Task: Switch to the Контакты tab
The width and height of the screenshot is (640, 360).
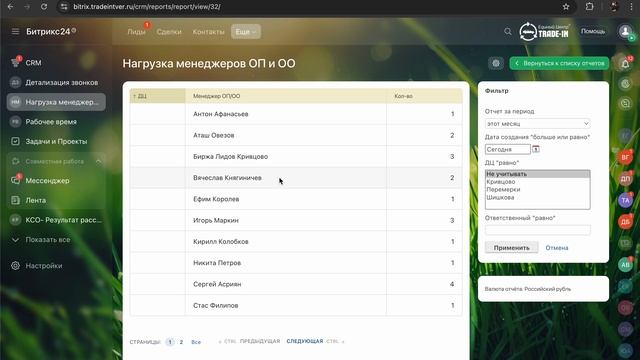Action: (209, 32)
